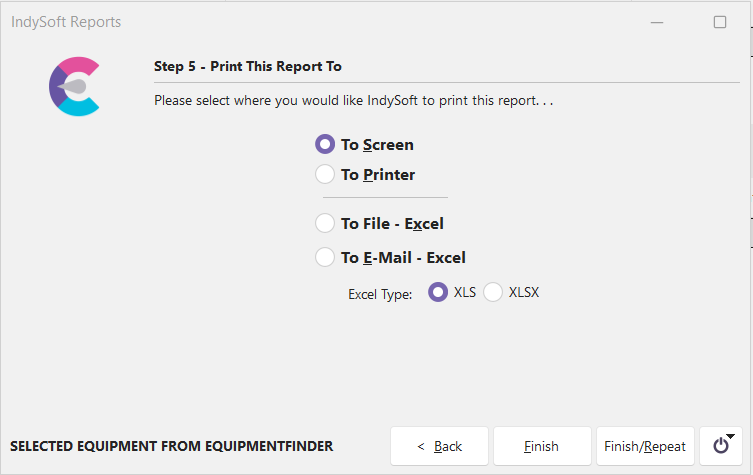
Task: Click the Finish button
Action: pos(541,446)
